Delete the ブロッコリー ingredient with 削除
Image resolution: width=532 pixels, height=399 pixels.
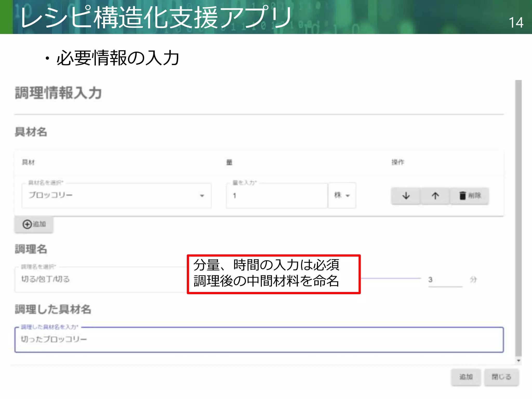tap(470, 196)
